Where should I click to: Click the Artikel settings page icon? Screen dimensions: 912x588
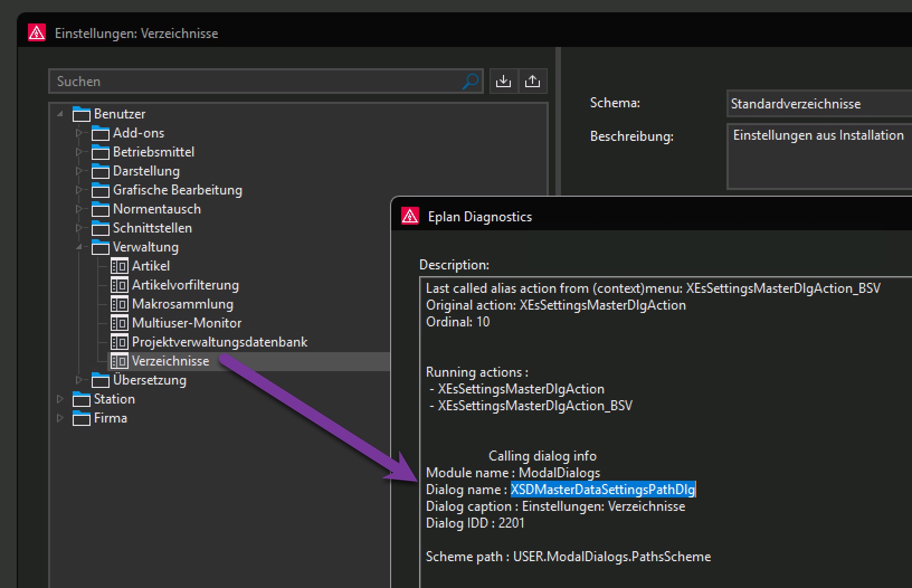tap(119, 266)
